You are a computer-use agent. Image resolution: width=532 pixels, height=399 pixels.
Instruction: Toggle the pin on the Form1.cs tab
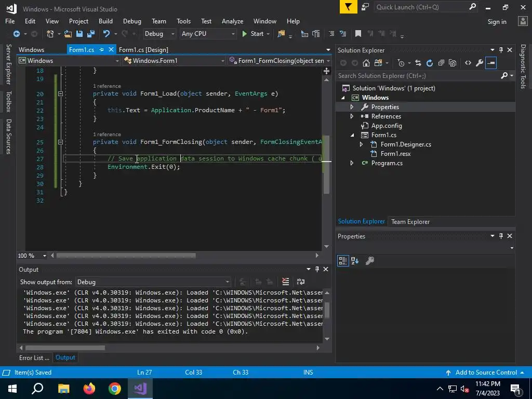click(101, 49)
